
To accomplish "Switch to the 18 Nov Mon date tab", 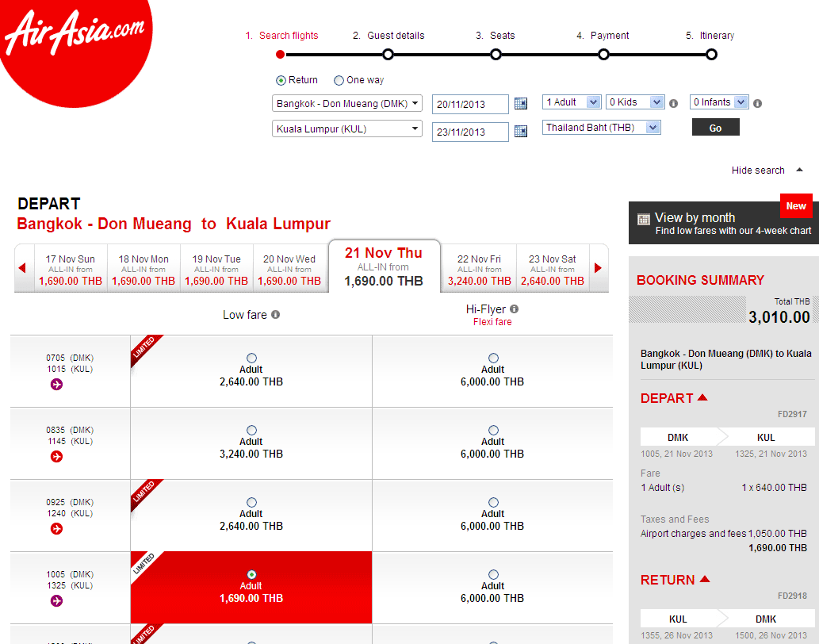I will pos(144,268).
